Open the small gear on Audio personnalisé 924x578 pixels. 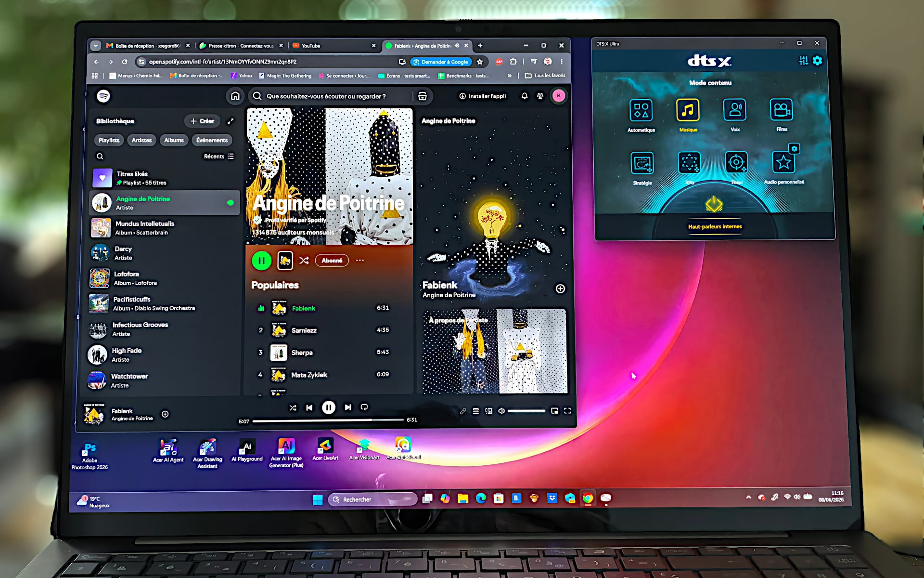(x=794, y=149)
